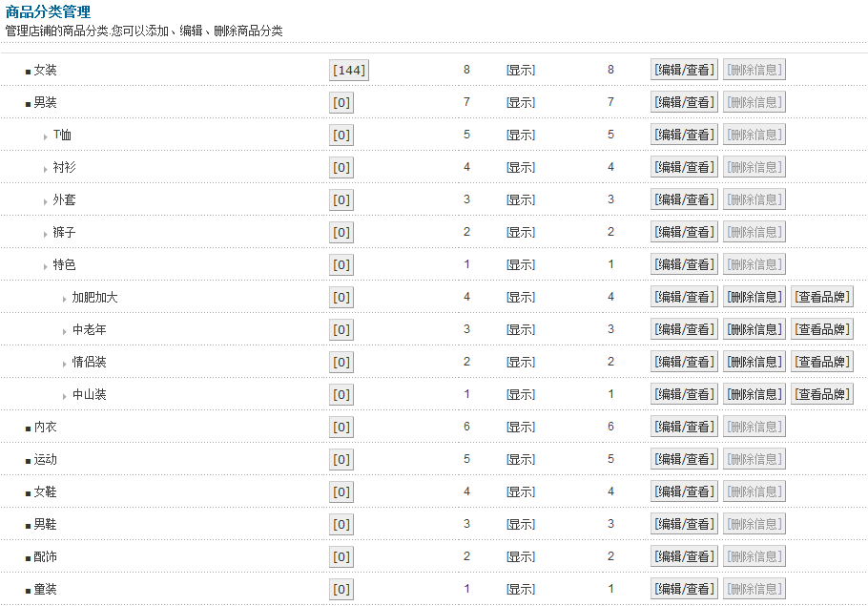Image resolution: width=868 pixels, height=606 pixels.
Task: Expand the T恤 category arrow
Action: (45, 136)
